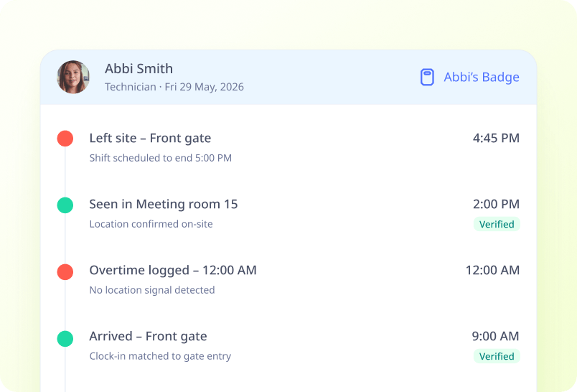This screenshot has width=577, height=392.
Task: Select 'Overtime logged – 12:00 AM' entry title
Action: 173,271
